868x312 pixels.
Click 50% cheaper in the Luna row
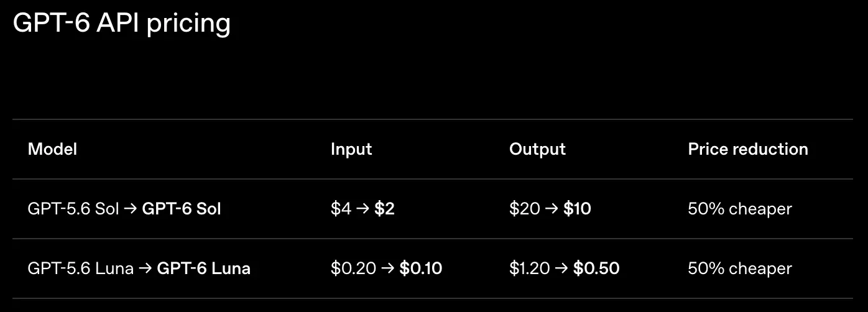[740, 268]
